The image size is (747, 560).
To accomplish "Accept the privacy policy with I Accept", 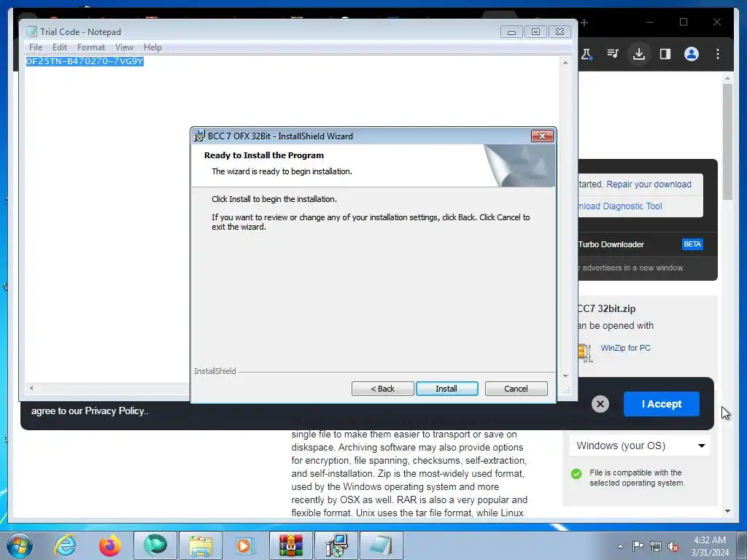I will coord(661,404).
